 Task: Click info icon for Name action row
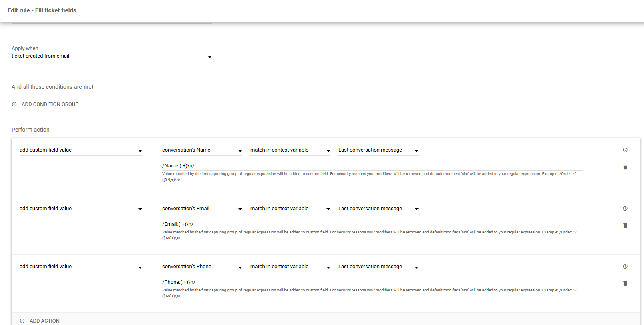point(625,150)
